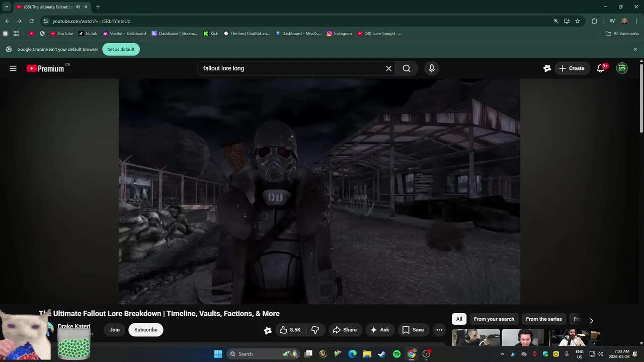Go forward in Chrome history
644x362 pixels.
(x=19, y=21)
